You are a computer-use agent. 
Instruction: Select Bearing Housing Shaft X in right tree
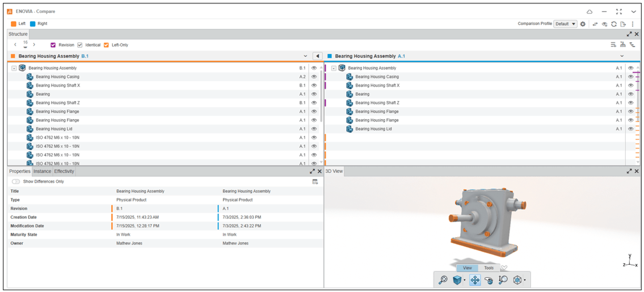point(377,85)
